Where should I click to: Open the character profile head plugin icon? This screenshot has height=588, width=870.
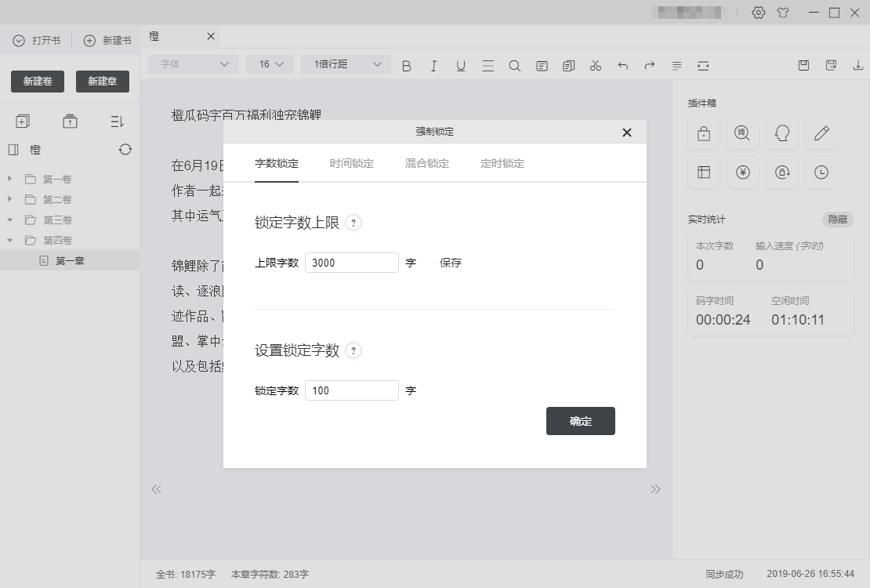coord(781,133)
